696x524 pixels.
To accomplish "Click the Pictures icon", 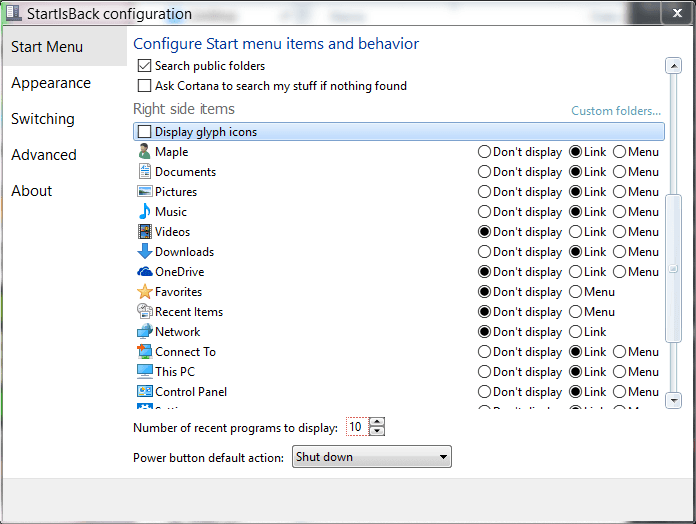I will pos(145,192).
